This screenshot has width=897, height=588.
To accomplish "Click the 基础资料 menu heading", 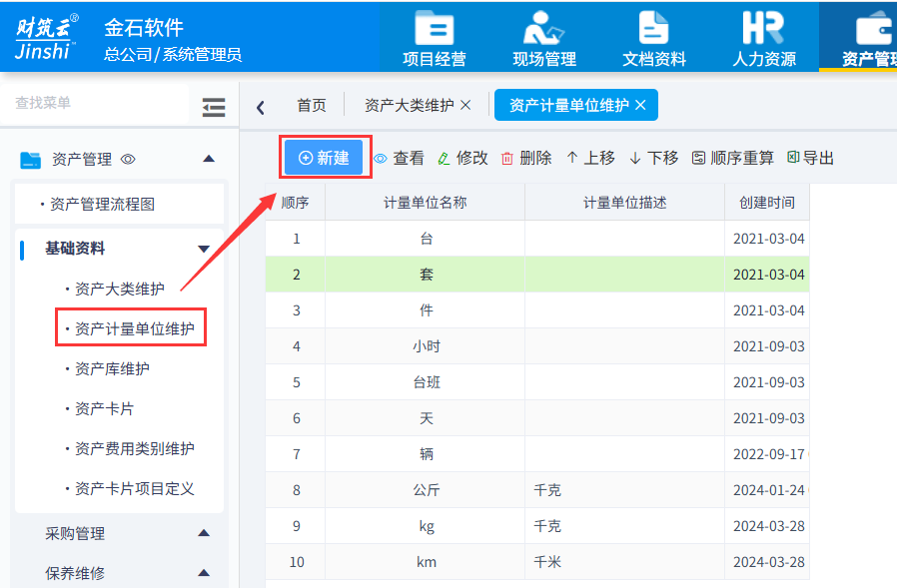I will pos(75,249).
